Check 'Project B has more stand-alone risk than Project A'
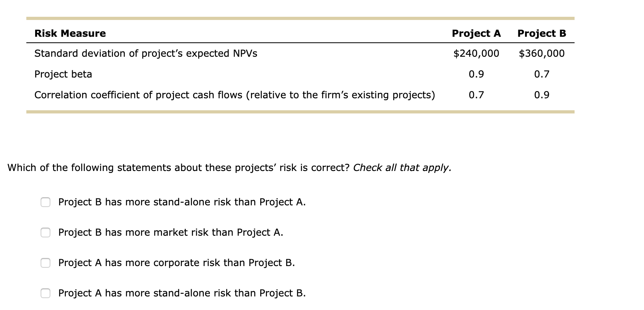This screenshot has height=310, width=644. point(45,203)
